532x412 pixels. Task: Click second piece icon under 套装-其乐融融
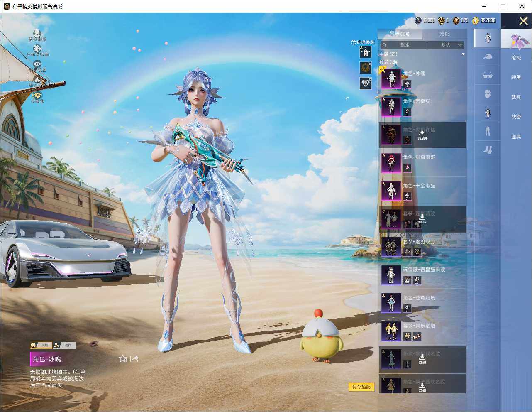point(417,336)
